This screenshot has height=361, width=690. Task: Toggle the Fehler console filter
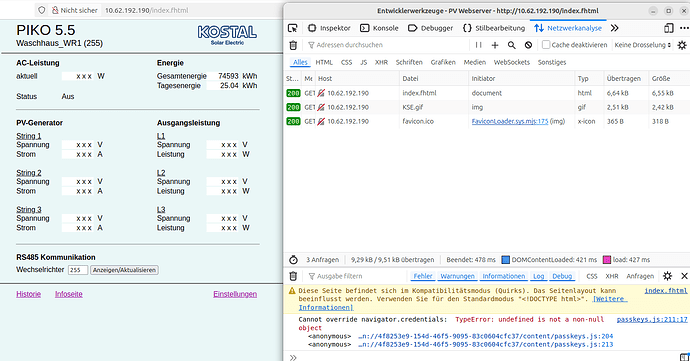click(423, 276)
